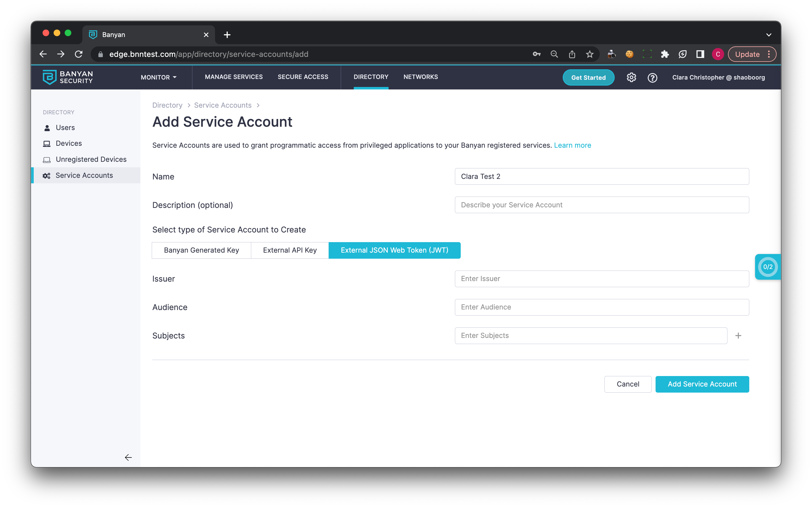The image size is (812, 508).
Task: Bookmark the page with the star icon
Action: [x=590, y=54]
